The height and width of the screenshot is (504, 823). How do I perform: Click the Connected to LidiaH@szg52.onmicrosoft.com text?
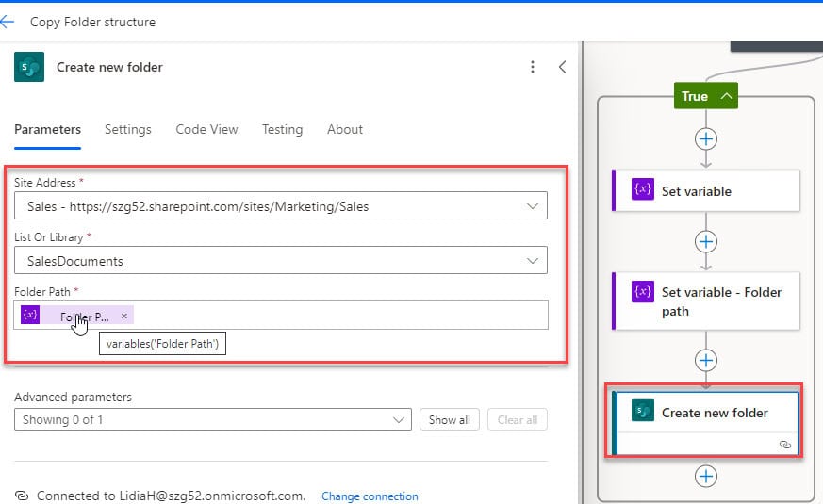point(172,496)
